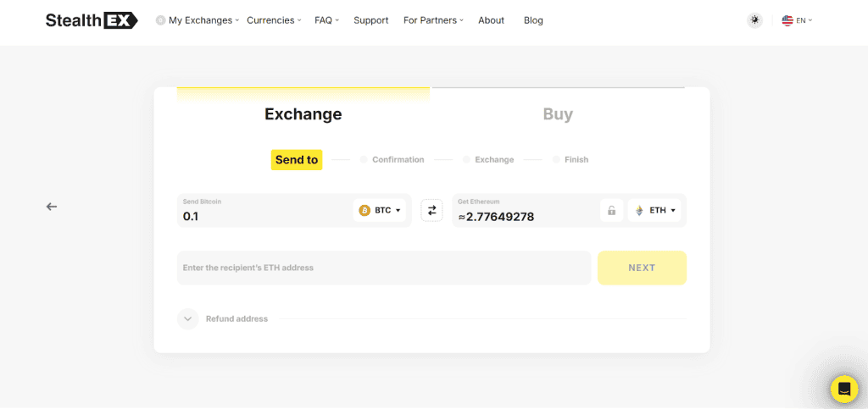Viewport: 868px width, 409px height.
Task: Open the live chat widget
Action: (x=844, y=390)
